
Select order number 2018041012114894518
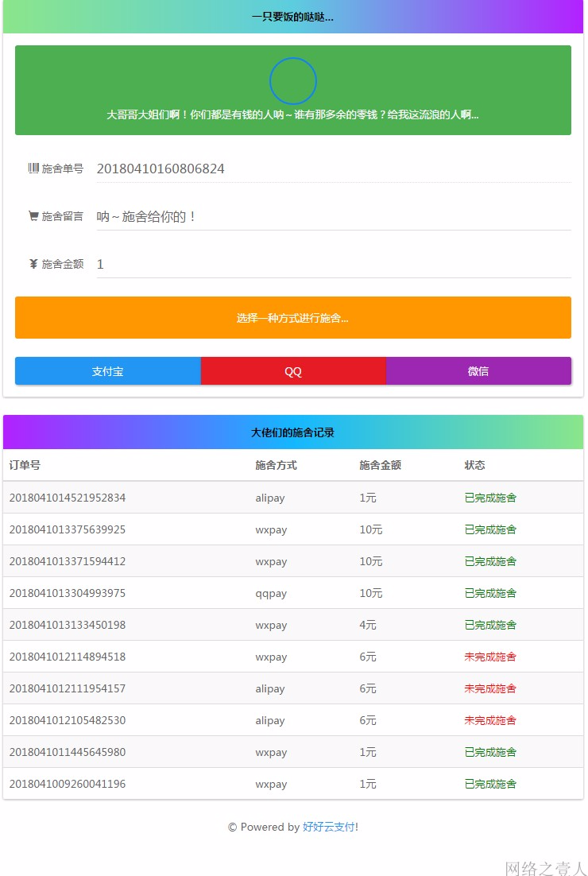(x=68, y=657)
